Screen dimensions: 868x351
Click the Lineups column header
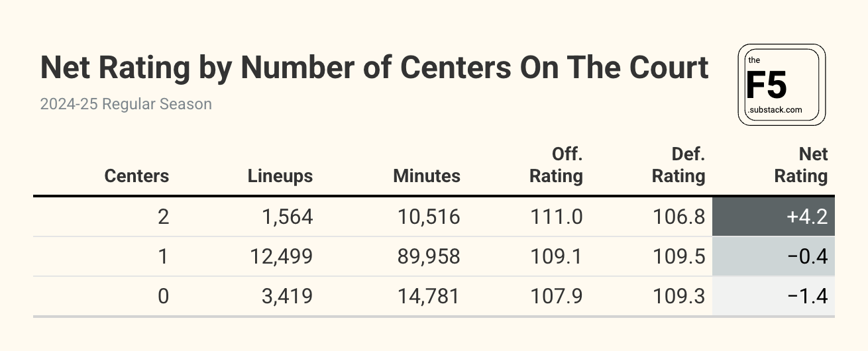point(280,176)
